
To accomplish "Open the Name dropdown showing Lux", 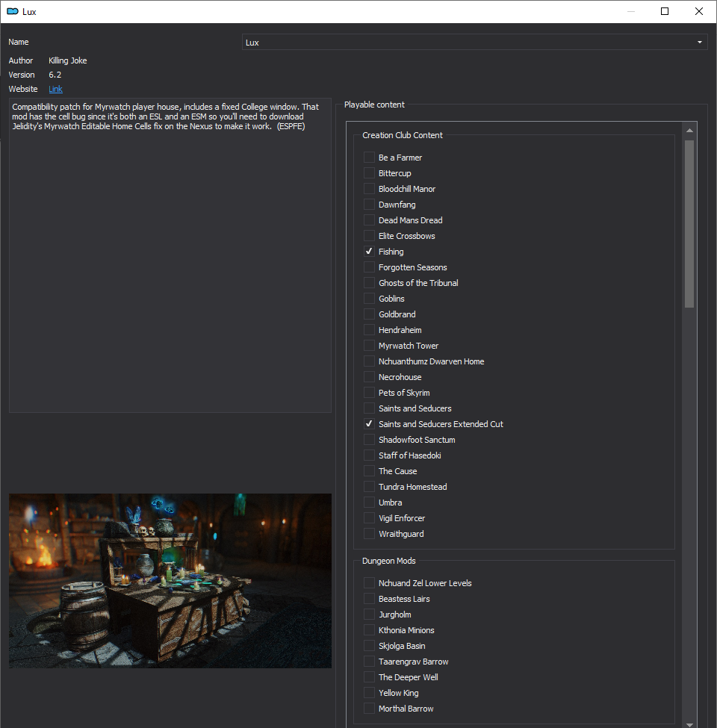I will (x=474, y=43).
